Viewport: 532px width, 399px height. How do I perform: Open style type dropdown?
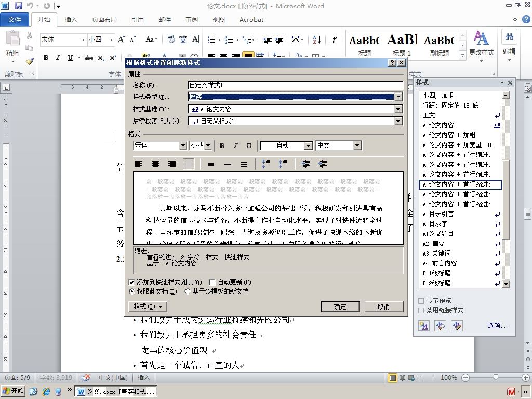coord(398,97)
